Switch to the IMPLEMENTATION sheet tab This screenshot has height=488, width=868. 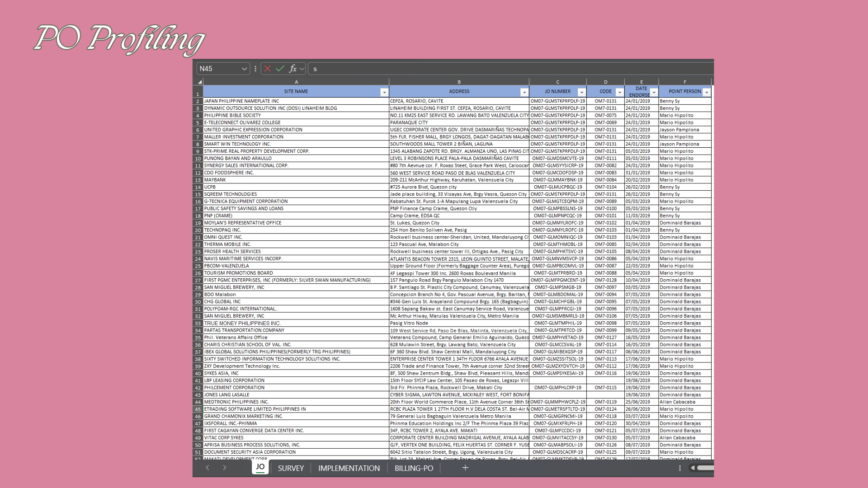(x=349, y=468)
